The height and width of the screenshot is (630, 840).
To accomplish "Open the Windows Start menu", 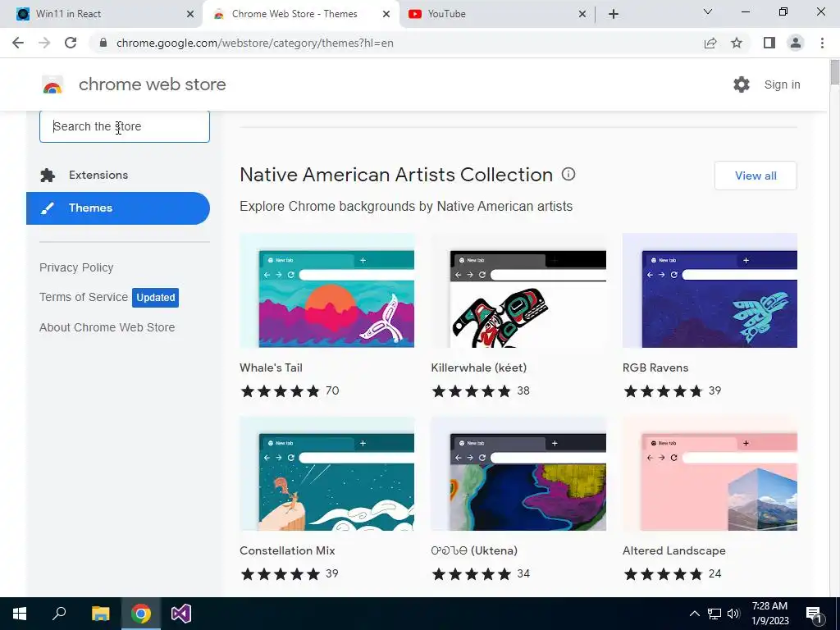I will pos(20,614).
